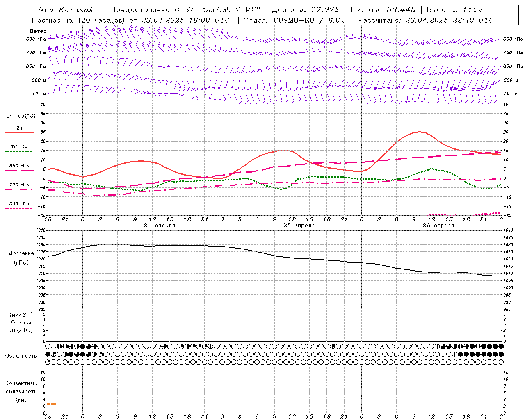Click the 25 апреля date label
The width and height of the screenshot is (525, 420).
(299, 226)
